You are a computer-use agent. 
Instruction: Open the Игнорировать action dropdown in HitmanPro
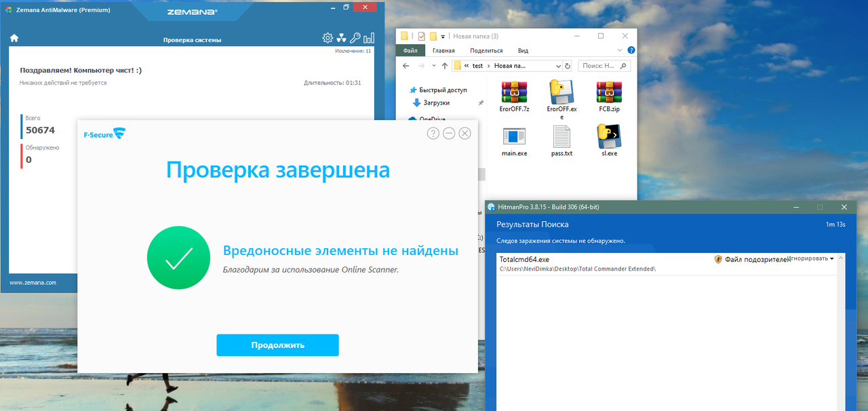(x=812, y=258)
